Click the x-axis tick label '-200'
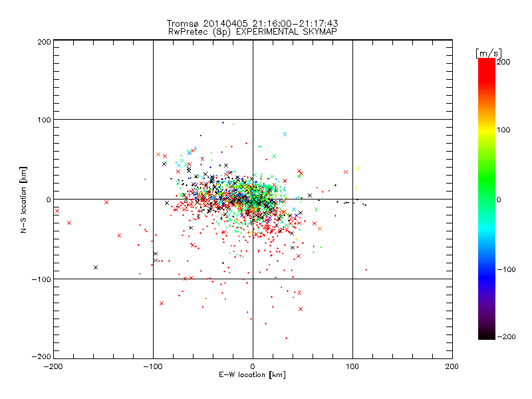Image resolution: width=532 pixels, height=399 pixels. [53, 366]
